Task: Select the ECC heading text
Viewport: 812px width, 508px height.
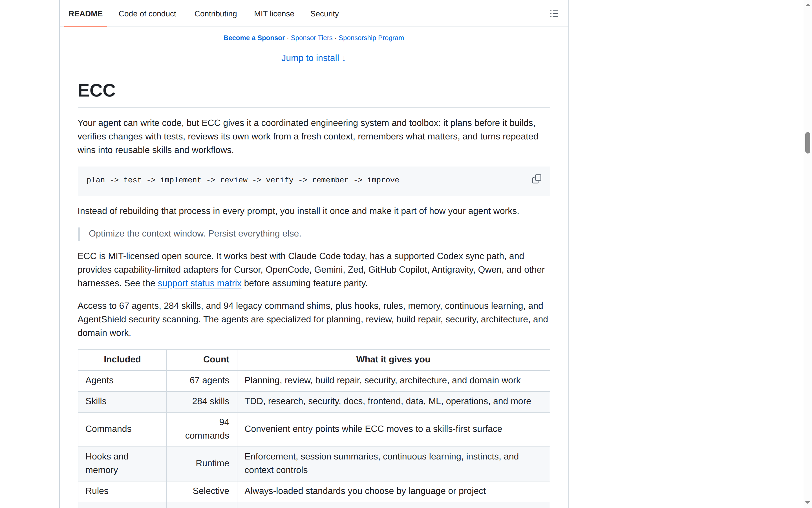Action: [x=97, y=90]
